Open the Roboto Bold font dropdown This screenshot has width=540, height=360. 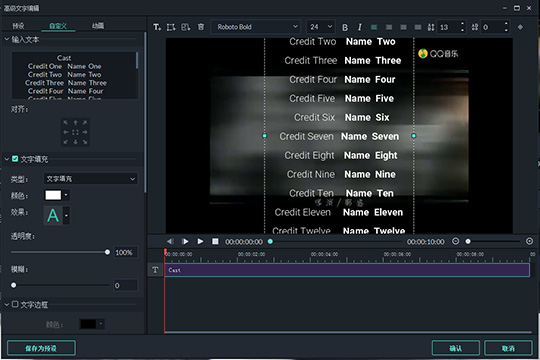click(x=256, y=27)
